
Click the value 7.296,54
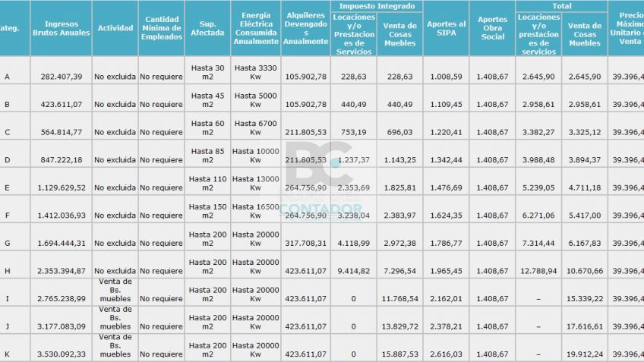pyautogui.click(x=399, y=271)
